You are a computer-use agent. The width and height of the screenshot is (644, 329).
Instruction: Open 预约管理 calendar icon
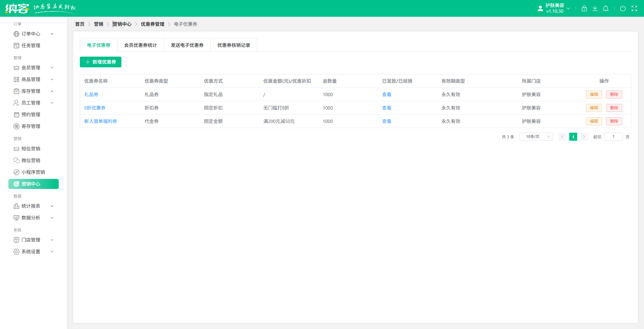pyautogui.click(x=16, y=115)
